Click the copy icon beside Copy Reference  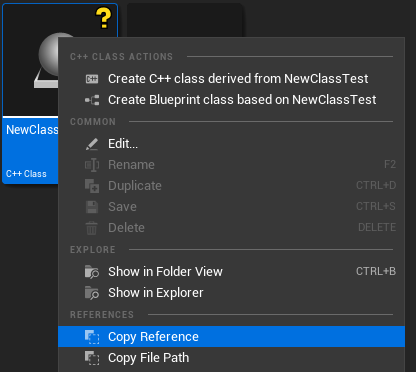[92, 337]
